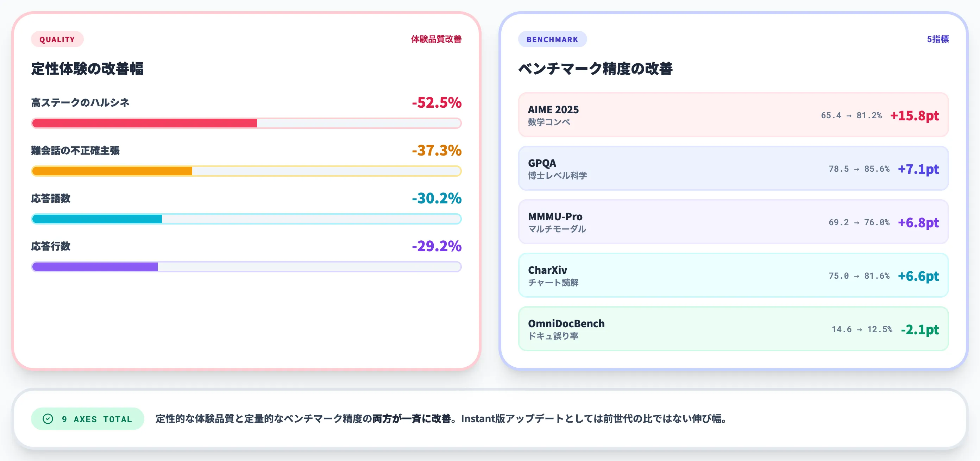980x461 pixels.
Task: Select the GPQA benchmark card
Action: point(733,168)
